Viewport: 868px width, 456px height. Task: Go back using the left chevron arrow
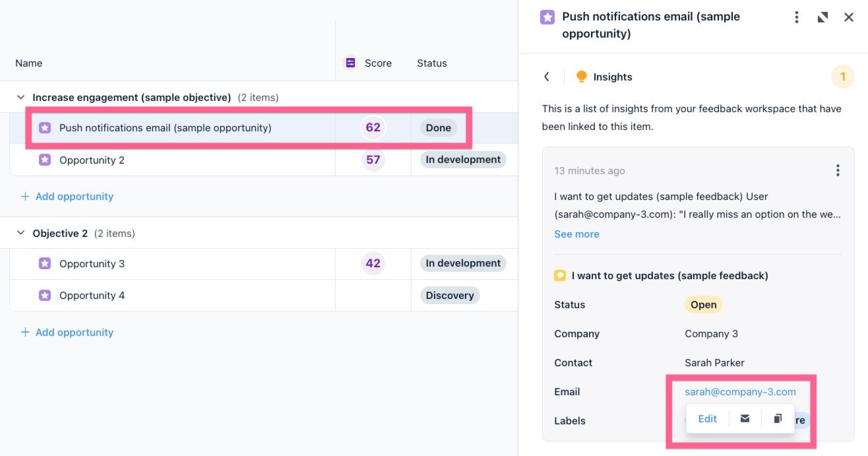tap(547, 77)
